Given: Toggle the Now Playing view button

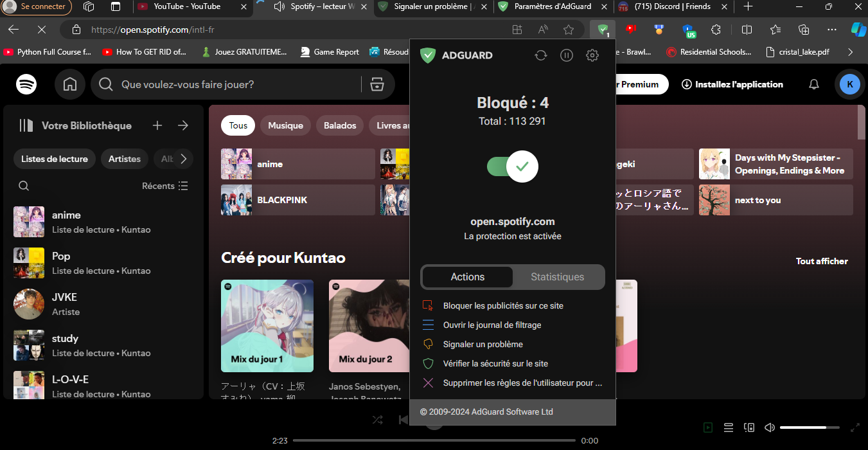Looking at the screenshot, I should [x=707, y=427].
